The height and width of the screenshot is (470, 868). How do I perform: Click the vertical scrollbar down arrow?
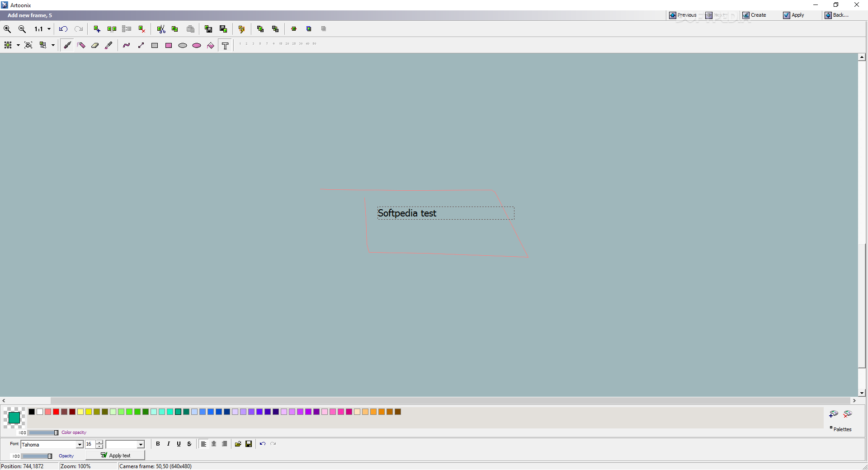(x=862, y=393)
